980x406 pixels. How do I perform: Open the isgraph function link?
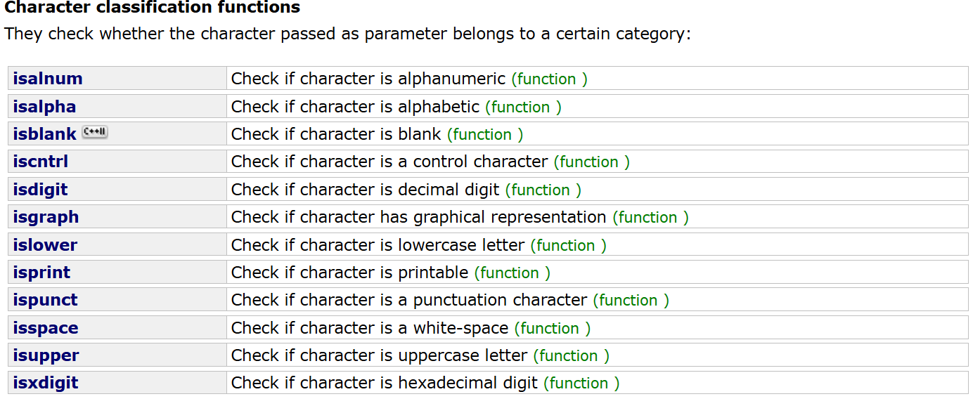(46, 217)
